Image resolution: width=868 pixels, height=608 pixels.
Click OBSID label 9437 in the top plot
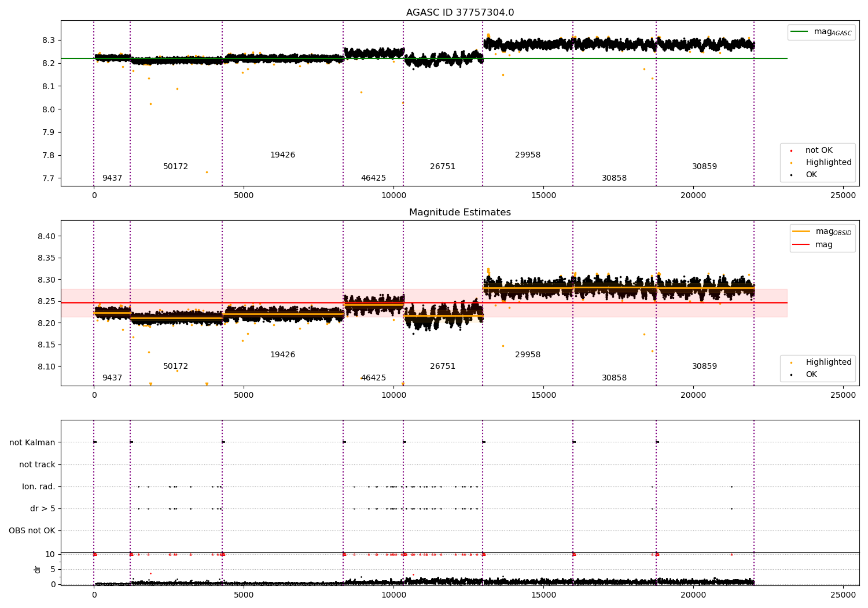point(112,178)
